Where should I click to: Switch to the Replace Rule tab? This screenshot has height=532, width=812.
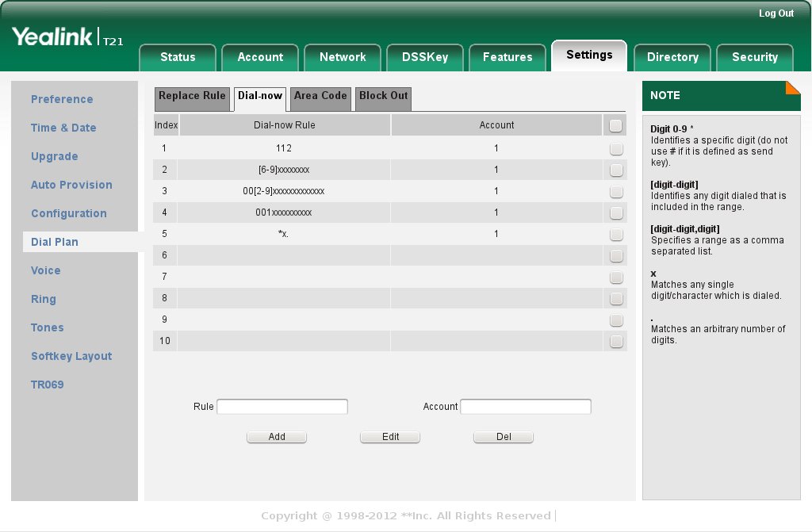[192, 96]
